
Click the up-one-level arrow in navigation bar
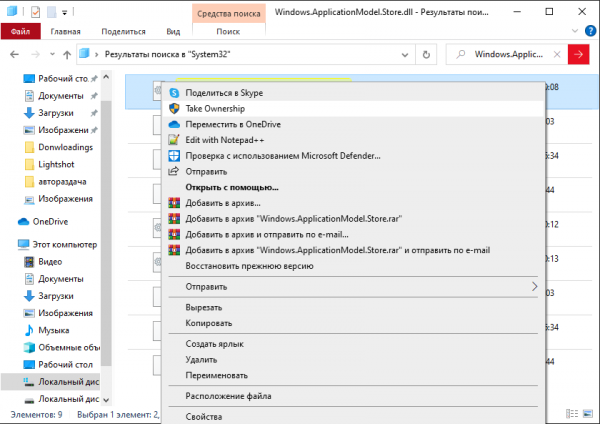pos(66,53)
